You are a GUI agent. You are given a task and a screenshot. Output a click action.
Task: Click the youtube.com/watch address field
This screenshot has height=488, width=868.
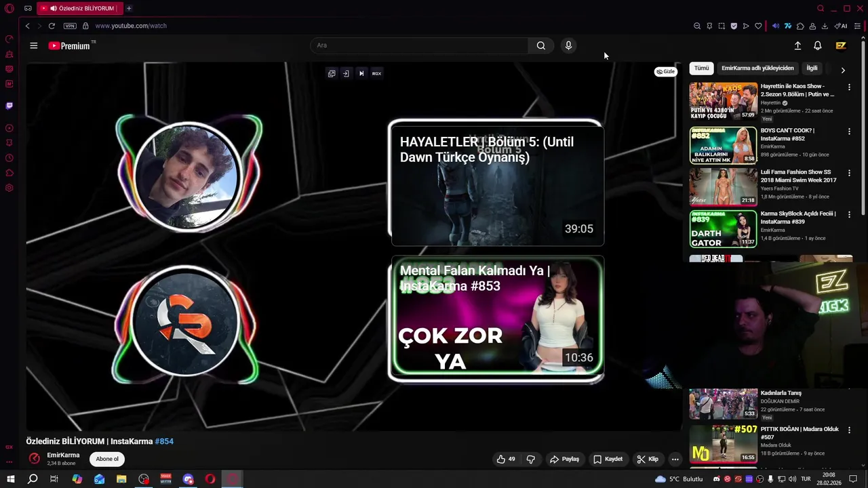coord(131,26)
